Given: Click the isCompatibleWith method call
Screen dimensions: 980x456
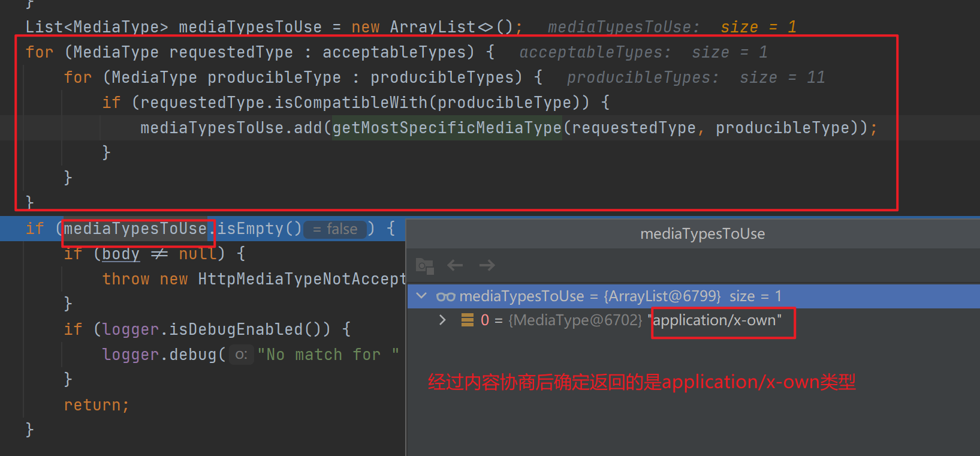Looking at the screenshot, I should (x=351, y=103).
